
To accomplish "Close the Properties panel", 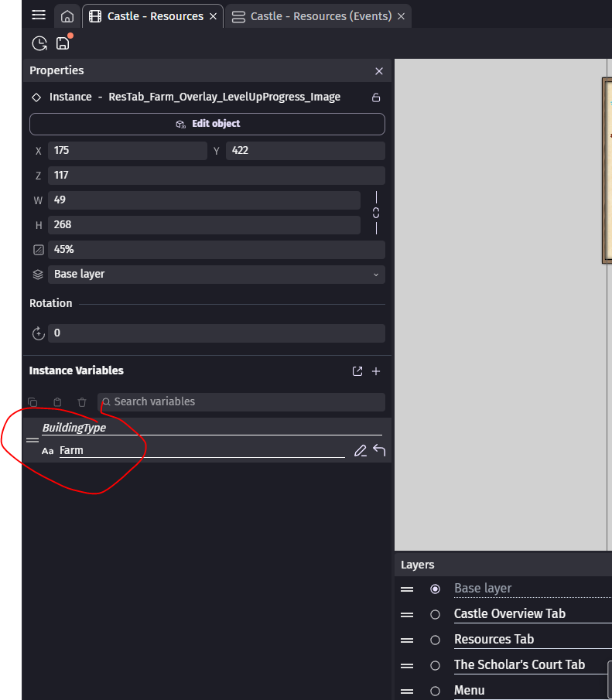I will coord(379,71).
